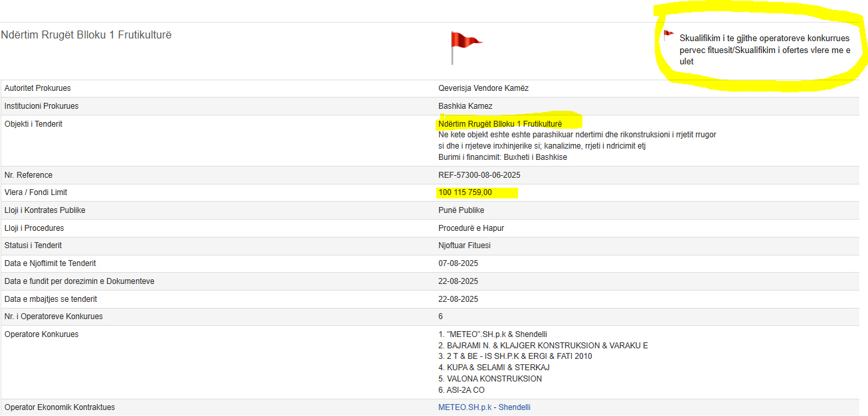Click the page title Ndërtim Rrugët Blloku 1 Frutikulturë
Image resolution: width=868 pixels, height=416 pixels.
[86, 35]
